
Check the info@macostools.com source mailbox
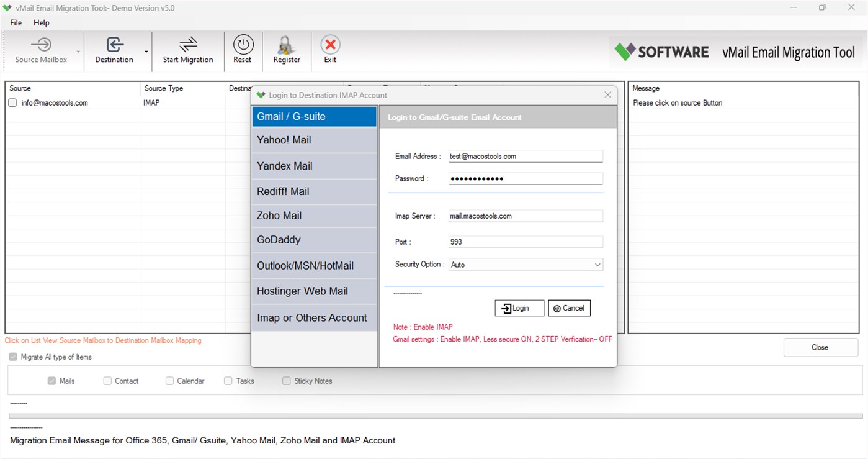(x=12, y=102)
